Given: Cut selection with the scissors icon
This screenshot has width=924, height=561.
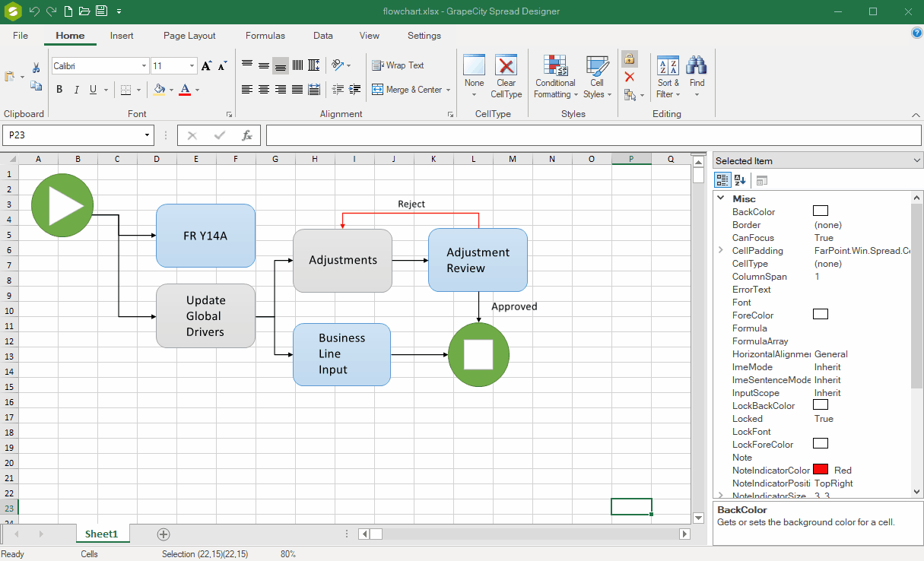Looking at the screenshot, I should 36,68.
